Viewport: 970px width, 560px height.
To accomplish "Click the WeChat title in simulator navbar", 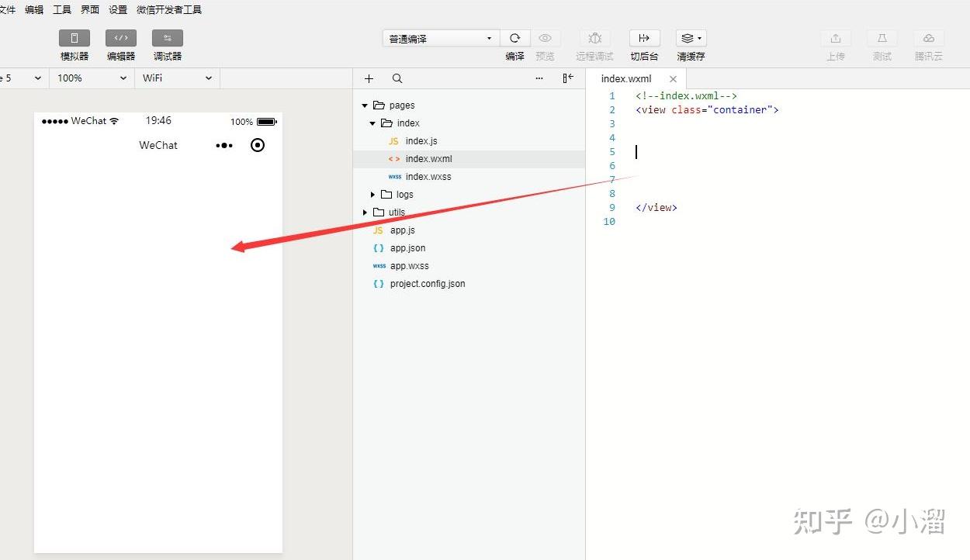I will click(158, 145).
